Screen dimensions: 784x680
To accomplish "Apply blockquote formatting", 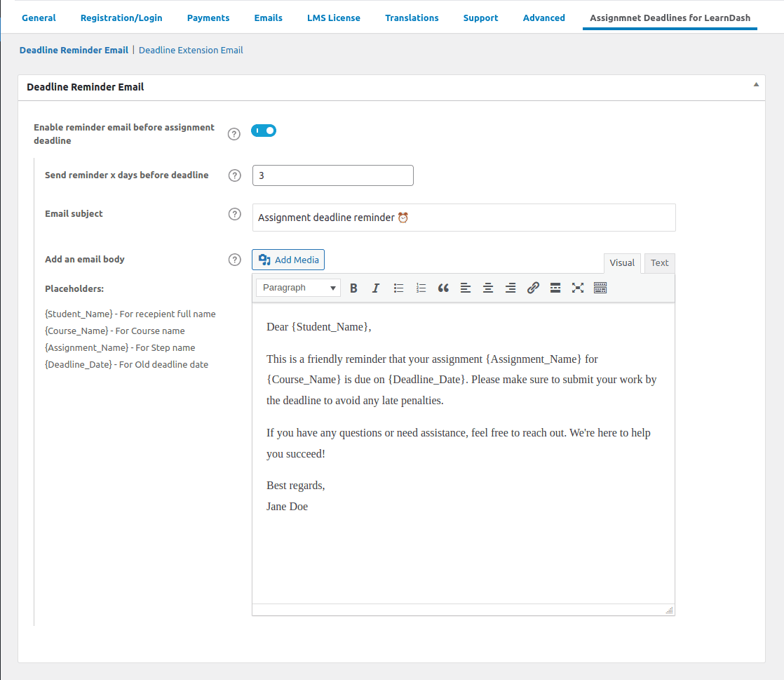I will click(x=443, y=288).
